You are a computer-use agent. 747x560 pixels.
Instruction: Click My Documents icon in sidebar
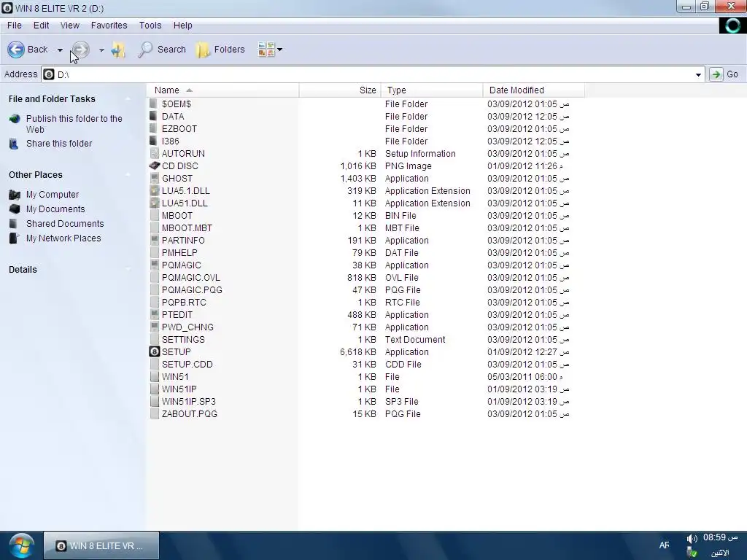15,209
